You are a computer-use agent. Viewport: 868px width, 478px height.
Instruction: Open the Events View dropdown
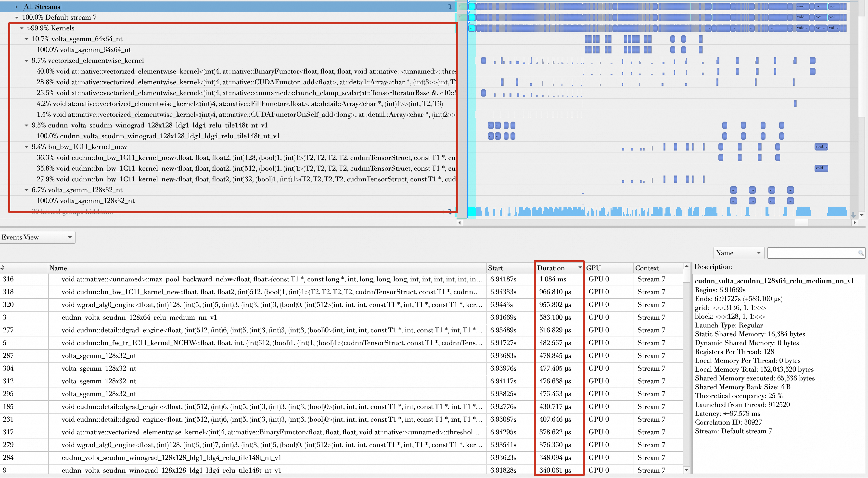point(37,237)
